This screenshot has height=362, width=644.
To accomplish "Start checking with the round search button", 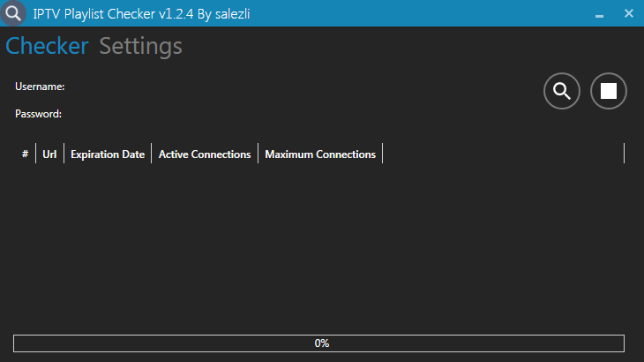I will coord(562,91).
